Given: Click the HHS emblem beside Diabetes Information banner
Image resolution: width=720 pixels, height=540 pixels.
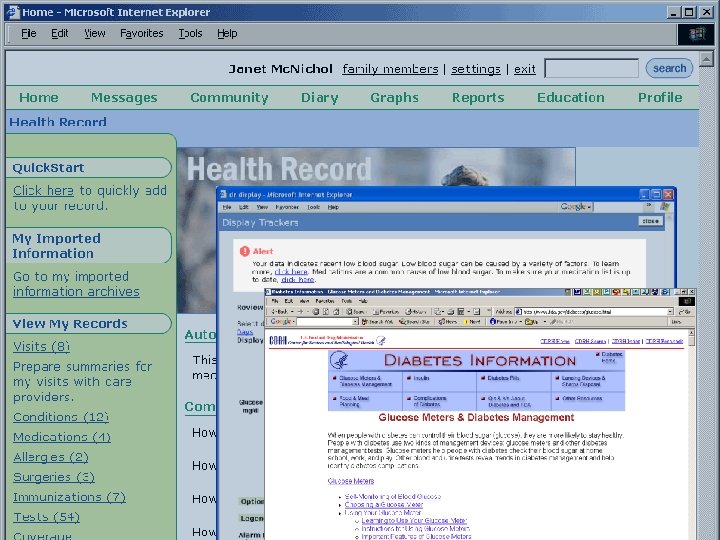Looking at the screenshot, I should [340, 360].
